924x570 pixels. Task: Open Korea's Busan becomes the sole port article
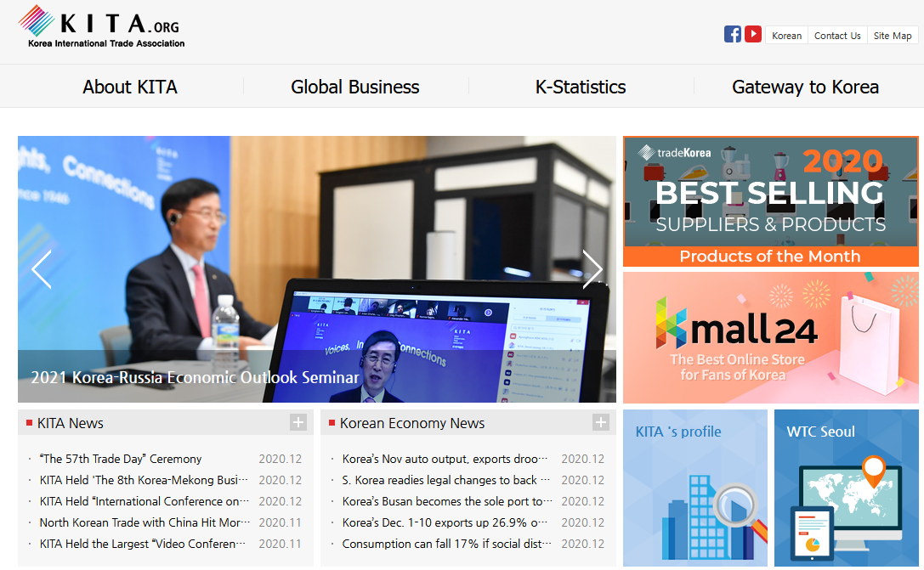click(447, 501)
